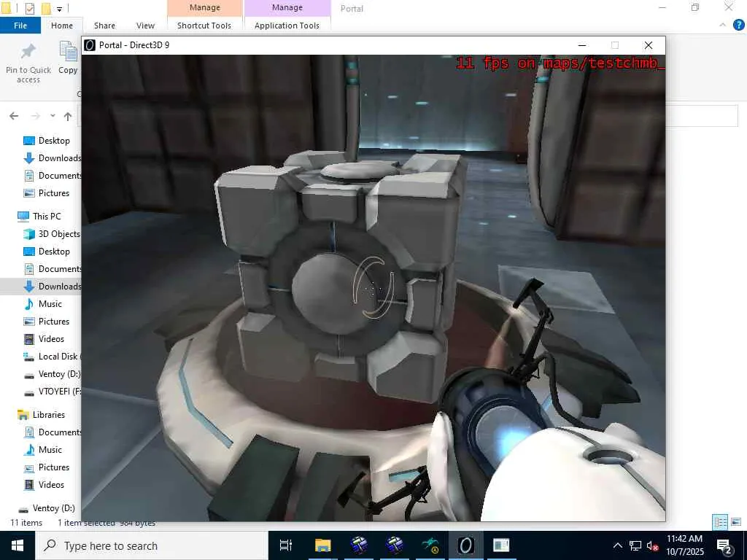The width and height of the screenshot is (747, 560).
Task: Open the notification center icon
Action: tap(726, 545)
